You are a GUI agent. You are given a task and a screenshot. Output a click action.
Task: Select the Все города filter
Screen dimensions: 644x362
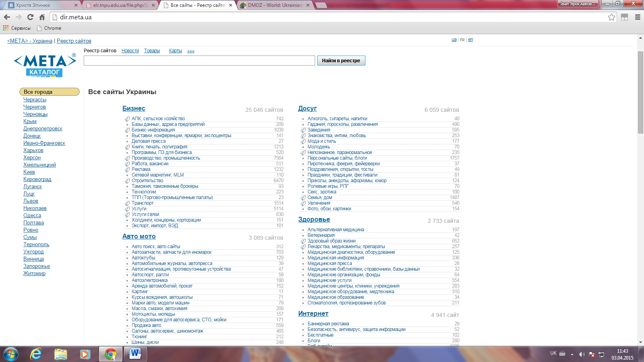click(50, 92)
